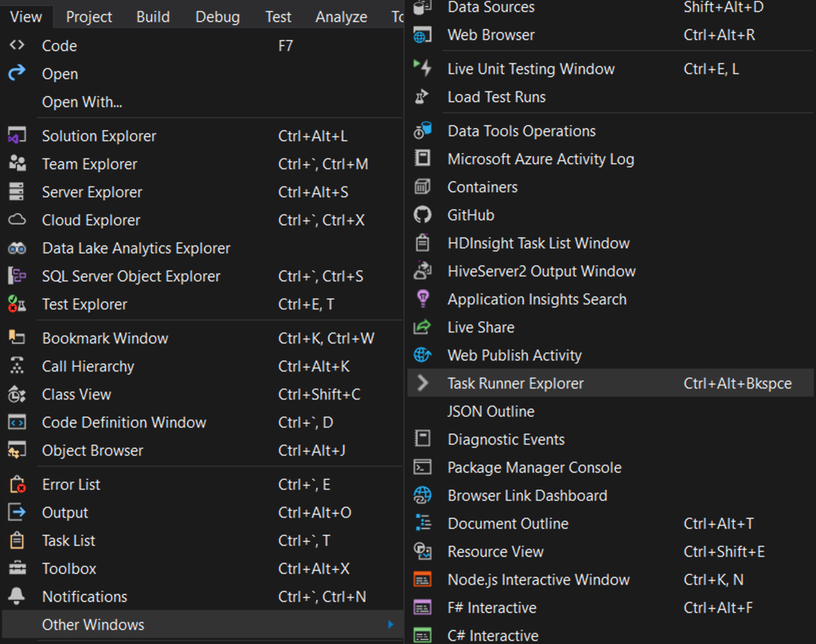
Task: Select Other Windows menu entry
Action: 202,624
